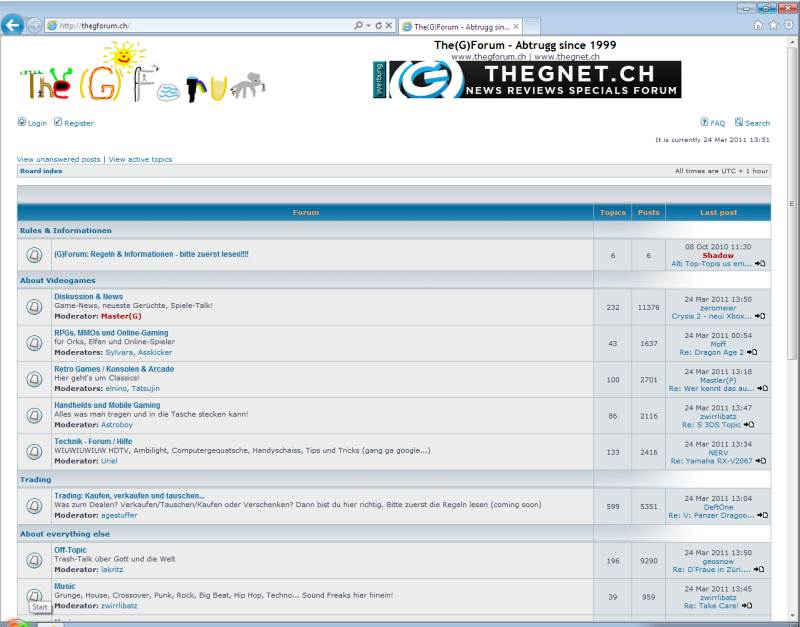Open (G)Forum: Regeln & Informationen forum
Screen dimensions: 800x627
tap(151, 254)
